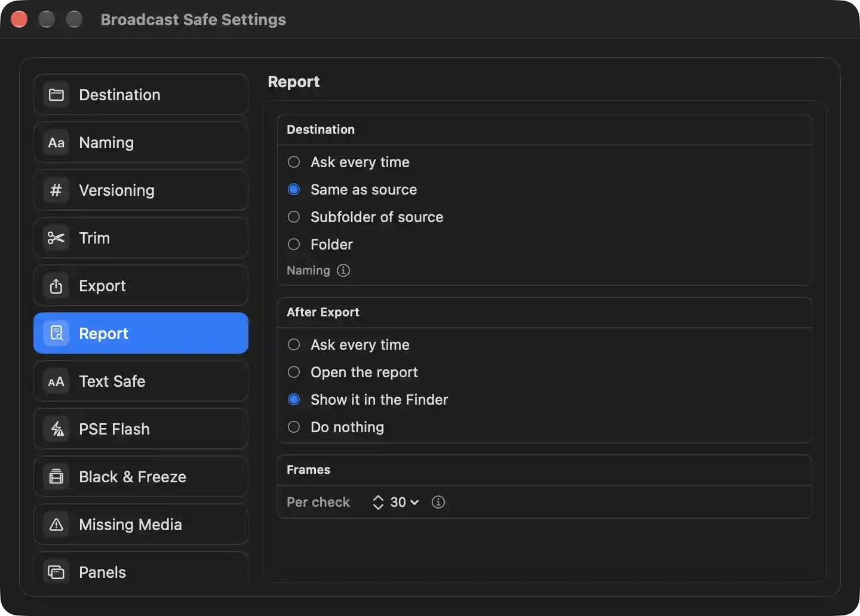The height and width of the screenshot is (616, 860).
Task: Open the PSE Flash settings tab
Action: pos(141,429)
